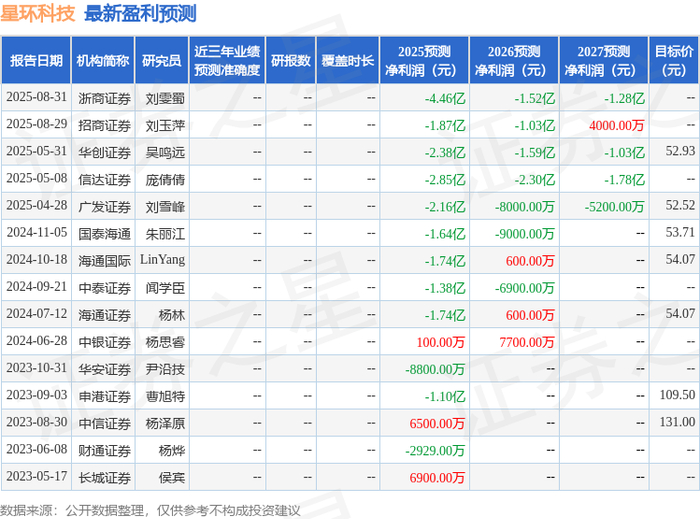Click target price 52.93
Screen dimensions: 700x519
tap(680, 151)
